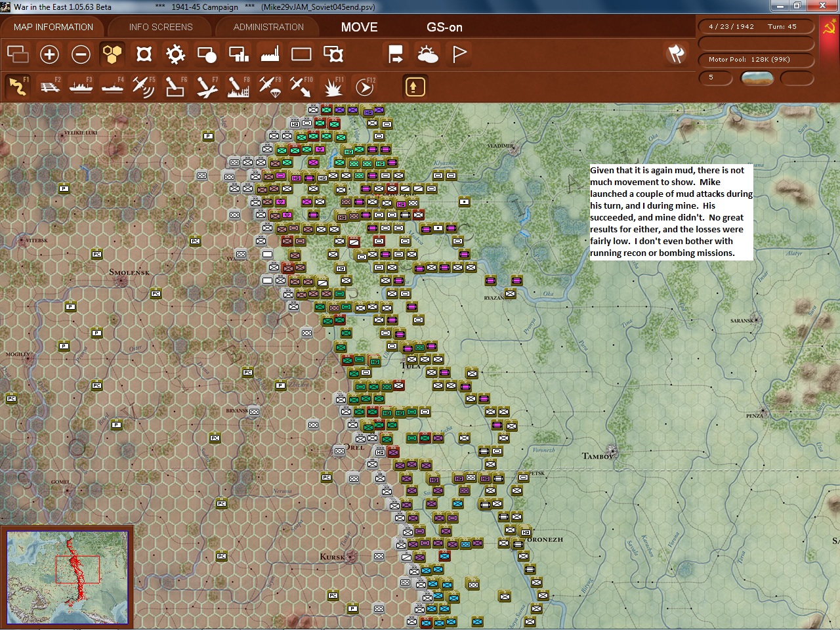The height and width of the screenshot is (630, 840).
Task: Open the MAP INFORMATION tab
Action: click(53, 27)
